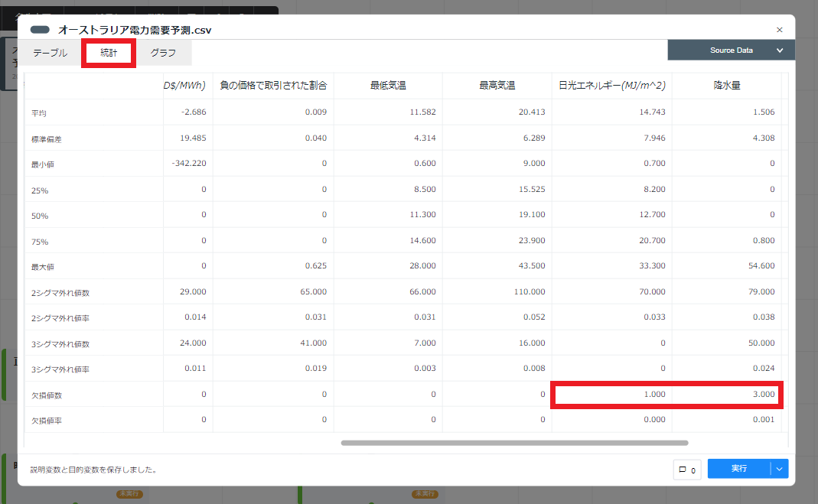Click the horizontal scrollbar under the table

pos(514,443)
